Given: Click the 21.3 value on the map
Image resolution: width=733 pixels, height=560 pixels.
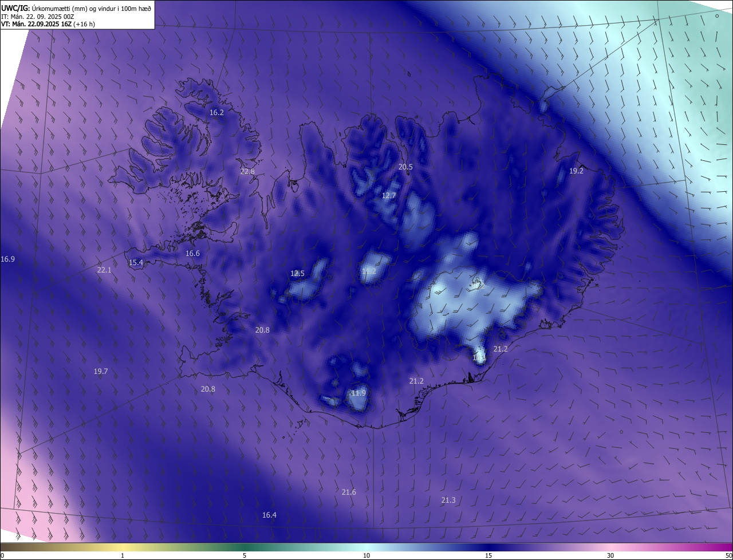Looking at the screenshot, I should coord(448,500).
